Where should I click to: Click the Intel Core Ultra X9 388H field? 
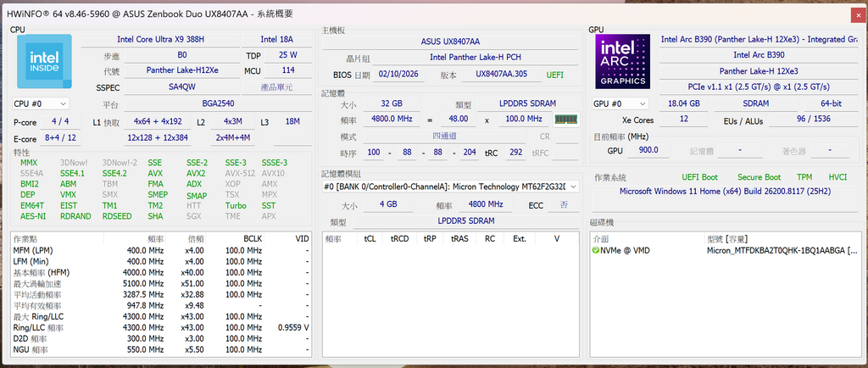coord(160,39)
